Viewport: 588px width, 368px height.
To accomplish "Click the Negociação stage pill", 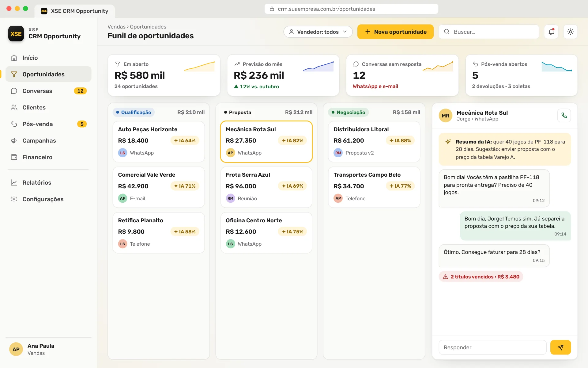I will (348, 112).
